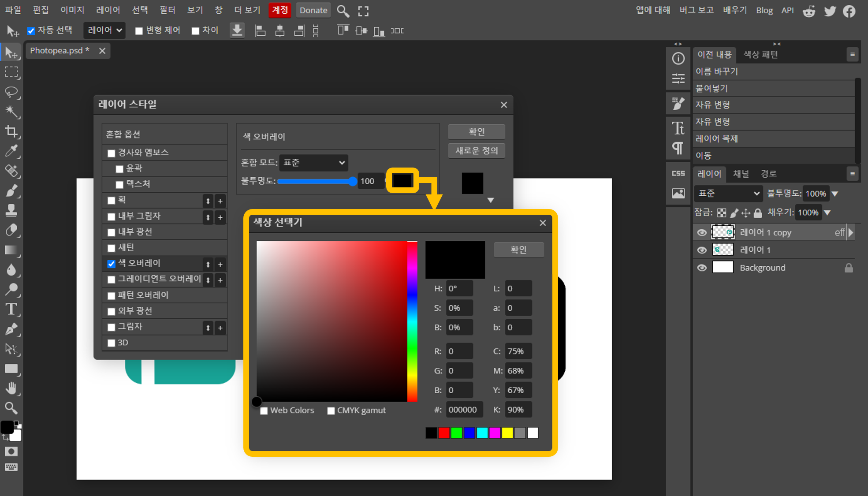This screenshot has width=868, height=496.
Task: Select the Lasso tool
Action: (11, 92)
